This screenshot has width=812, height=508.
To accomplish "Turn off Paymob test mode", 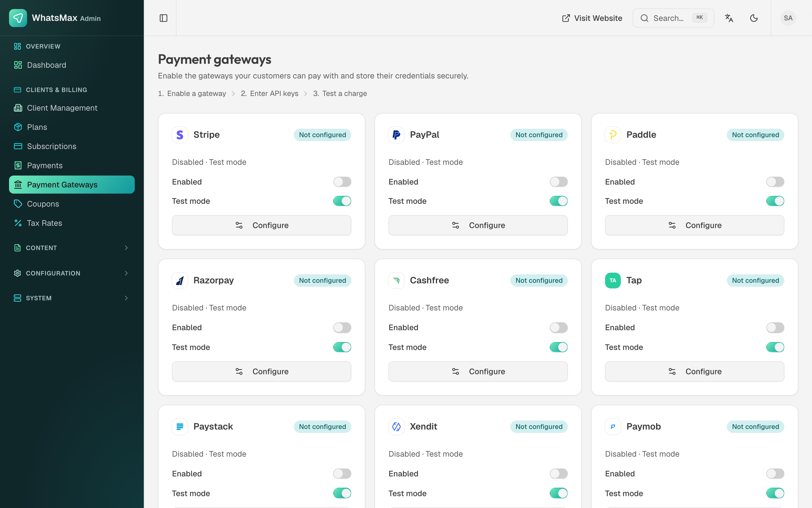I will tap(775, 493).
